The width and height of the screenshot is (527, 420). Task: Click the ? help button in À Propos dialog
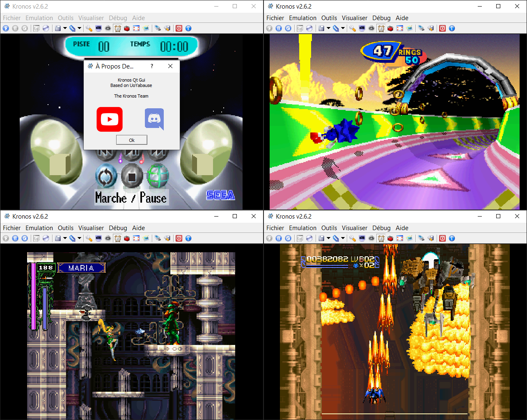(x=152, y=66)
